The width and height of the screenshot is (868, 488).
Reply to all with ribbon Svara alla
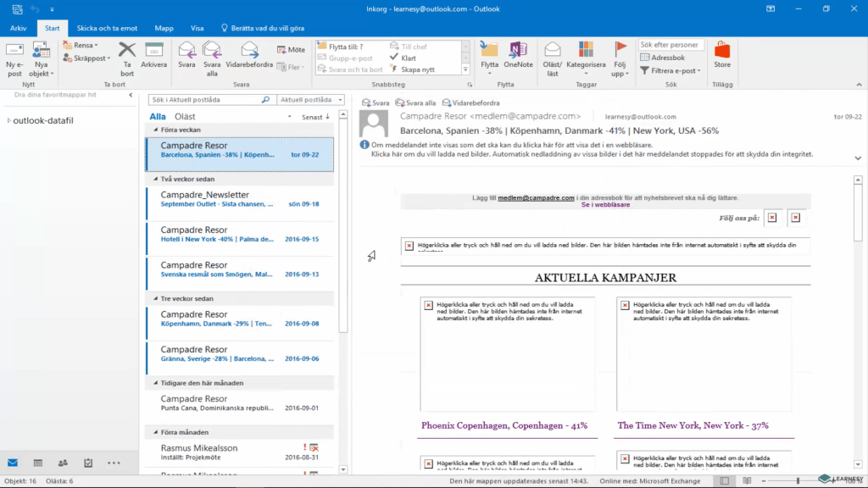tap(212, 59)
